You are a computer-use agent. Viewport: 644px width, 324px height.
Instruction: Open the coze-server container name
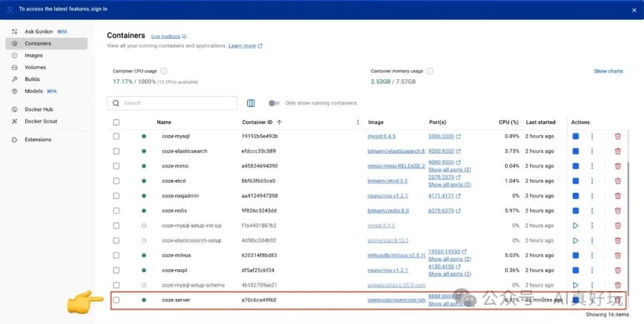coord(176,300)
